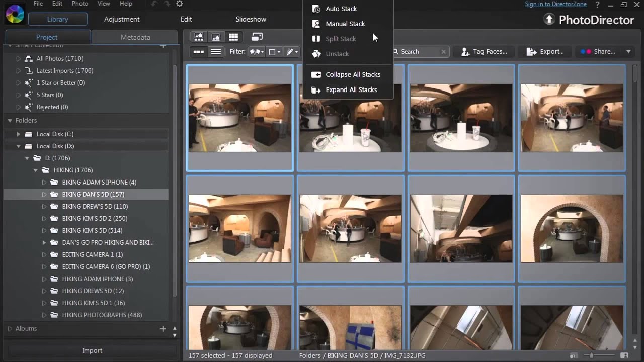Switch to the Slideshow module tab
Viewport: 644px width, 362px height.
point(251,19)
